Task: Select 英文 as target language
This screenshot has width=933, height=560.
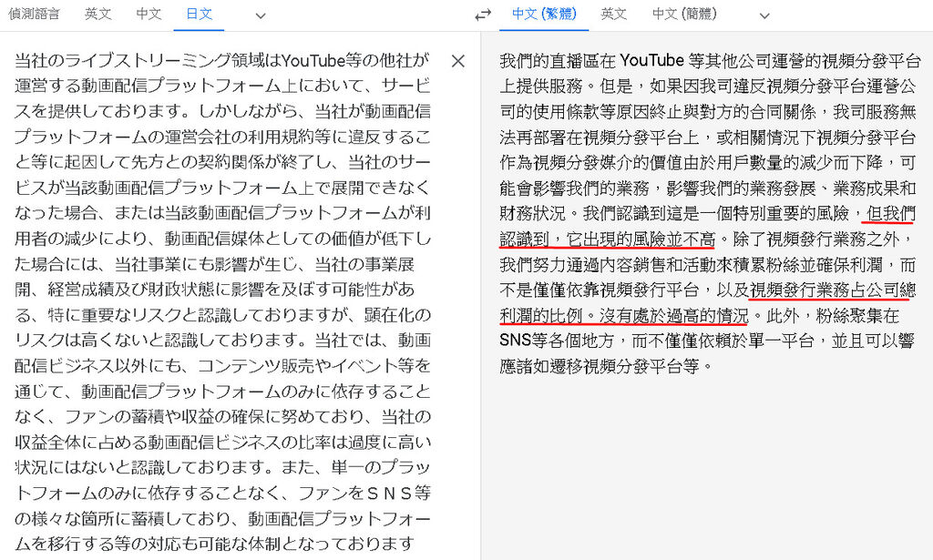Action: [x=613, y=14]
